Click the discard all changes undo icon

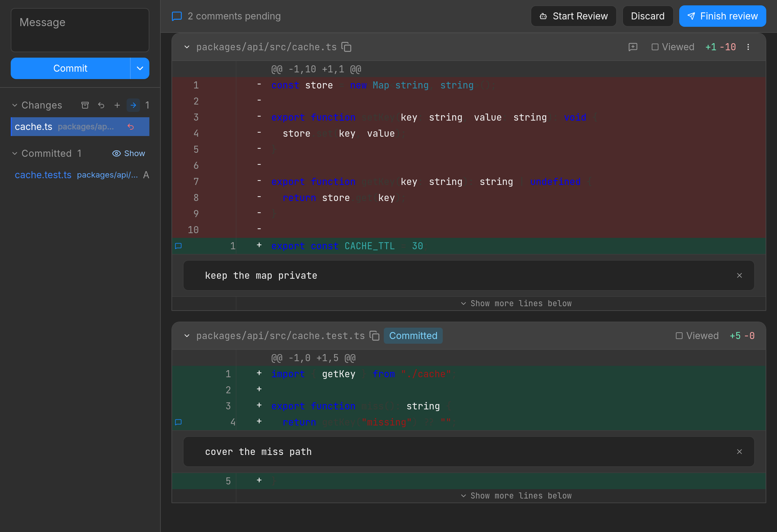101,105
